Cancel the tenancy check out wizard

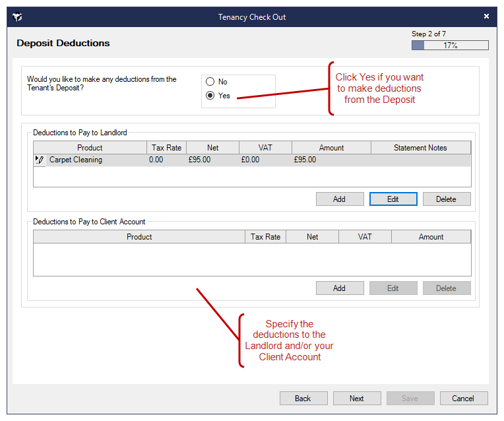463,398
